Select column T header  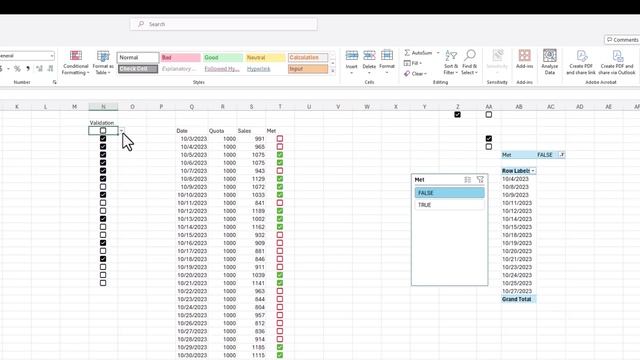[x=280, y=107]
